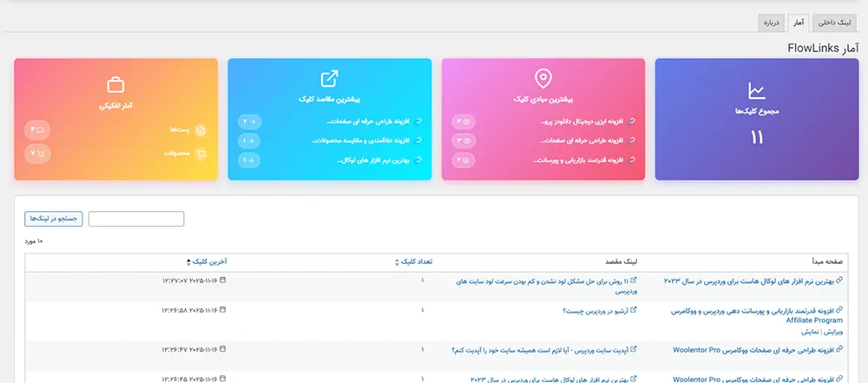Click chart icon in مجموع کلیک‌ها card
Viewport: 868px width, 383px height.
pyautogui.click(x=757, y=90)
